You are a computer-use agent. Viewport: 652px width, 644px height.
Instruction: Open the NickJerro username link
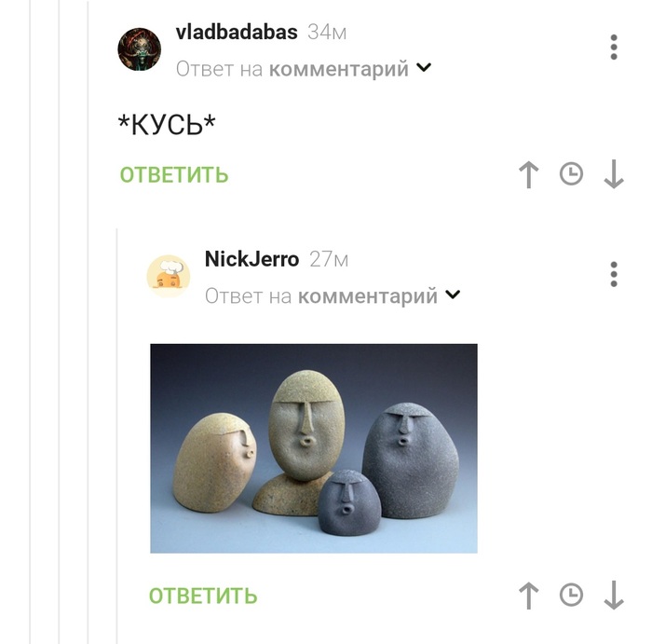252,259
